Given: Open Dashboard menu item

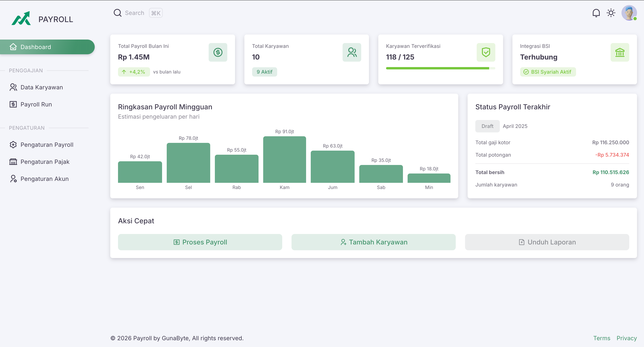Looking at the screenshot, I should pyautogui.click(x=47, y=47).
